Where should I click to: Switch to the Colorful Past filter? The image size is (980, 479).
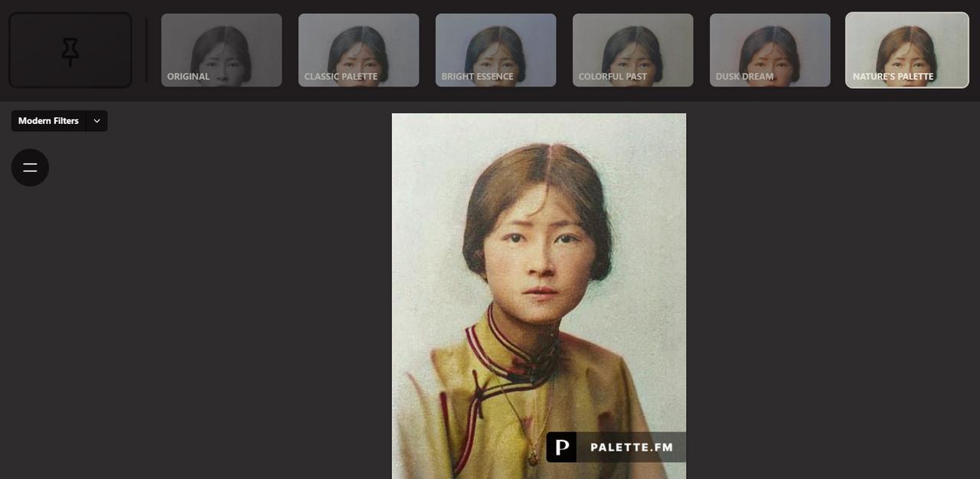point(632,46)
